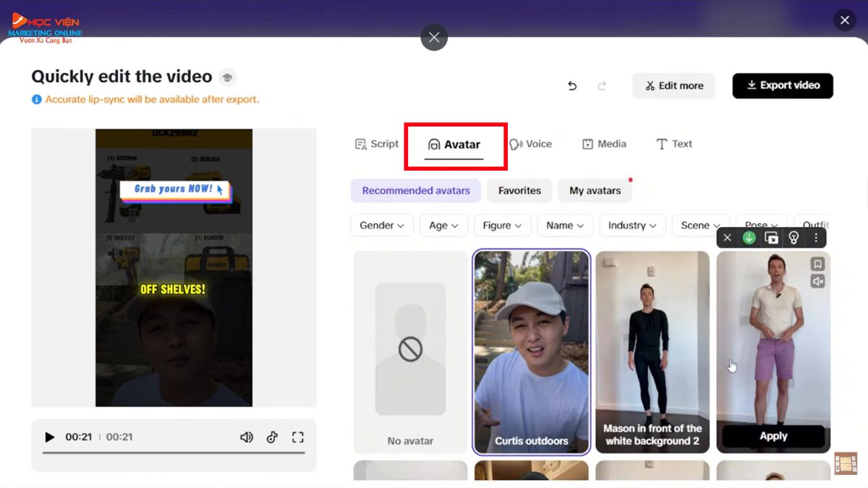Image resolution: width=868 pixels, height=488 pixels.
Task: Select the Curtis outdoors avatar
Action: pyautogui.click(x=532, y=352)
